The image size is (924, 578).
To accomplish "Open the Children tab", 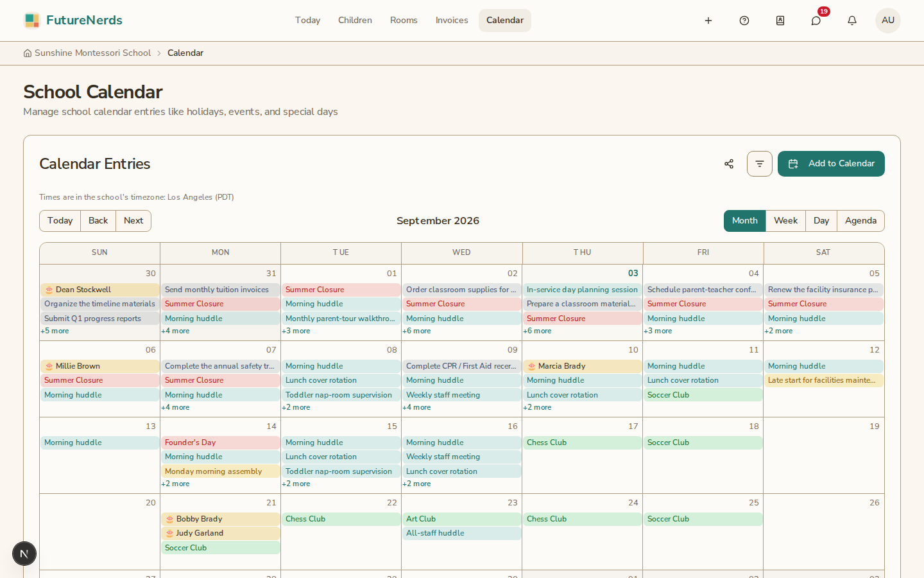I will pyautogui.click(x=355, y=21).
